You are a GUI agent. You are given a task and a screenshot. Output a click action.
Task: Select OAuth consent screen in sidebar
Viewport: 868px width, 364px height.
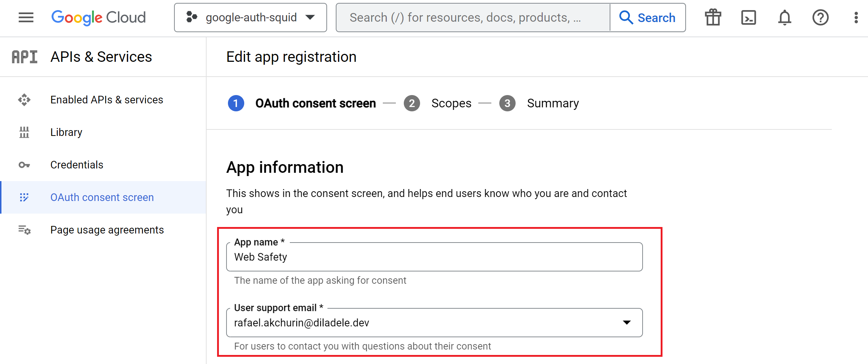coord(103,197)
